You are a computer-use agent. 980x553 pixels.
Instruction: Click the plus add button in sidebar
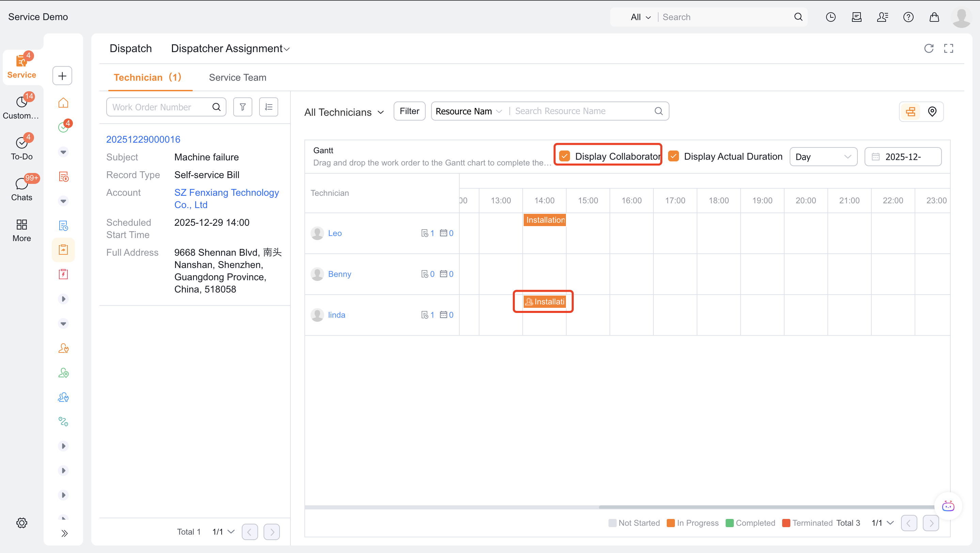point(62,76)
